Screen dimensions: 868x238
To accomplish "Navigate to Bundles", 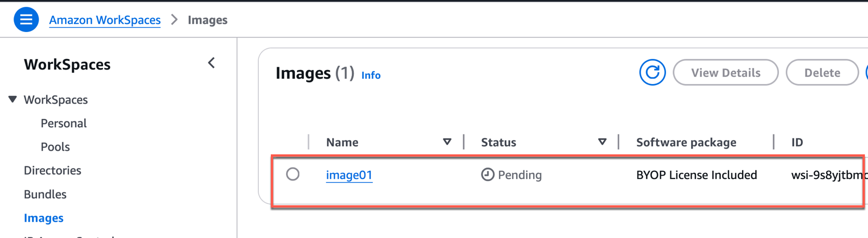I will pyautogui.click(x=45, y=194).
